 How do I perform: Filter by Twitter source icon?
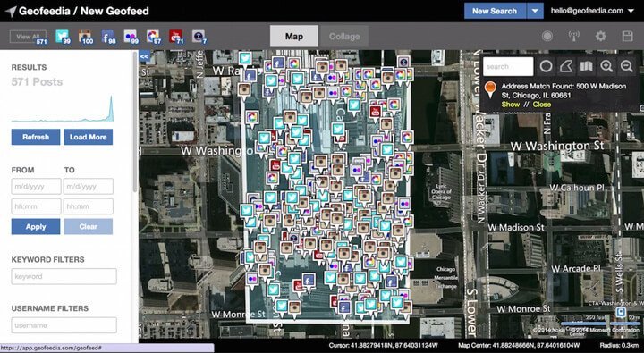pos(63,36)
